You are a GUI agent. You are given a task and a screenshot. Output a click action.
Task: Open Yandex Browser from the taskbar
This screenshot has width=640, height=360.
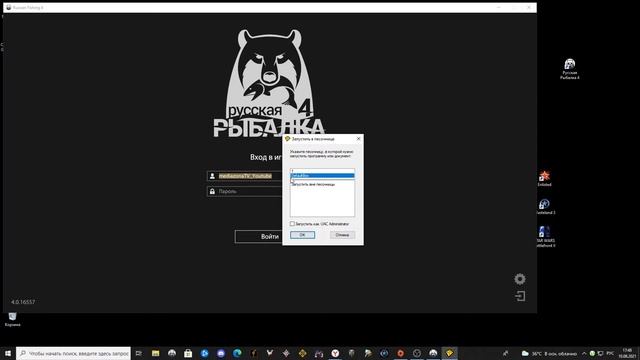click(335, 353)
